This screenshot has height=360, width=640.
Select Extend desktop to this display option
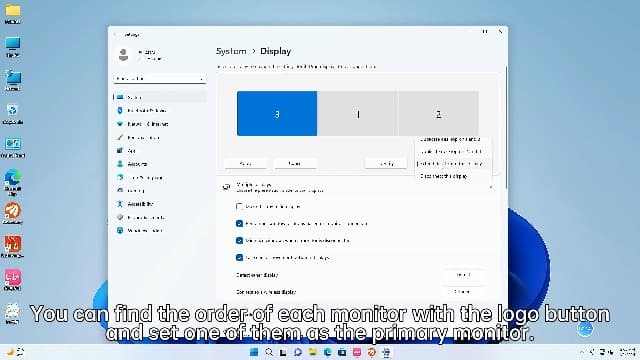click(x=452, y=164)
